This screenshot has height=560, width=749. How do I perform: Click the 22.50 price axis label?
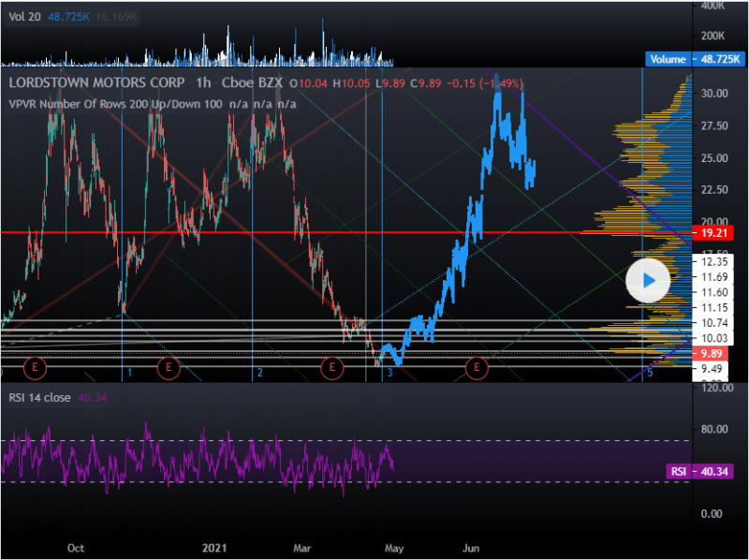coord(714,190)
